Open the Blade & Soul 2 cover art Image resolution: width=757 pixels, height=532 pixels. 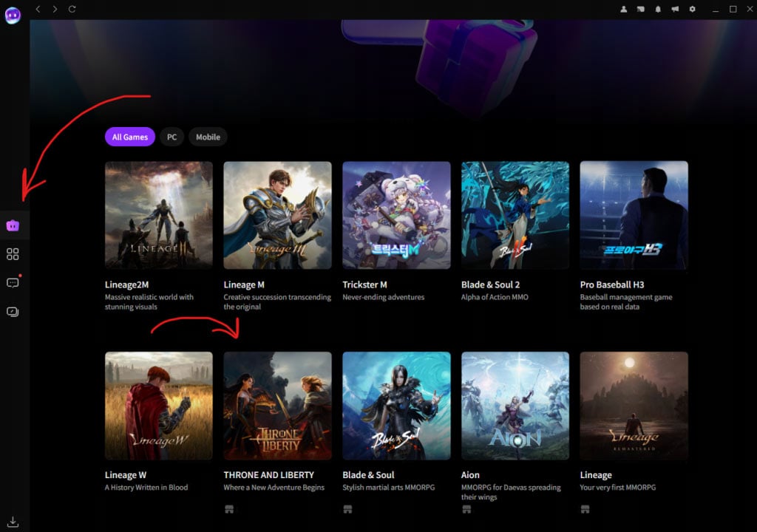pos(515,215)
